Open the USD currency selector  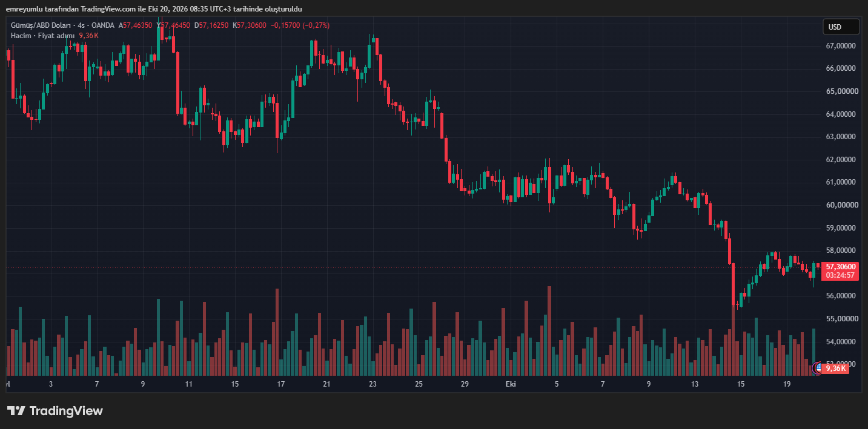(841, 27)
